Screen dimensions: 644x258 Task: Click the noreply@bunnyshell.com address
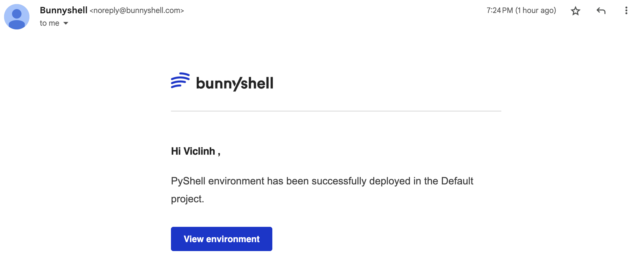(137, 11)
